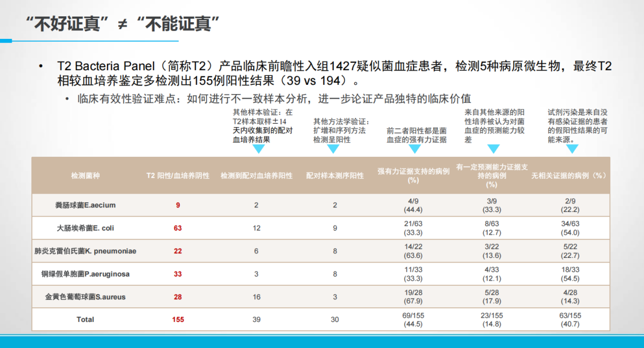Select the red value "9" for E.aecium
This screenshot has height=348, width=644.
[x=178, y=205]
